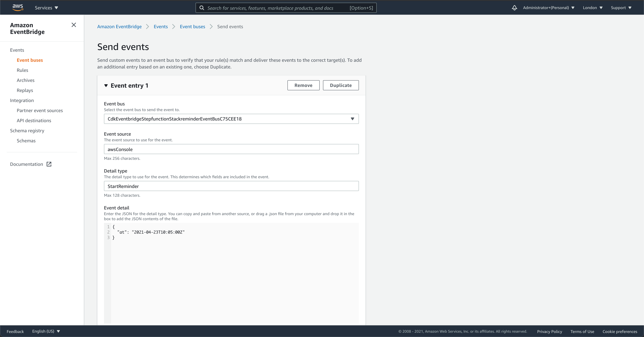Open the Support menu

coord(621,8)
